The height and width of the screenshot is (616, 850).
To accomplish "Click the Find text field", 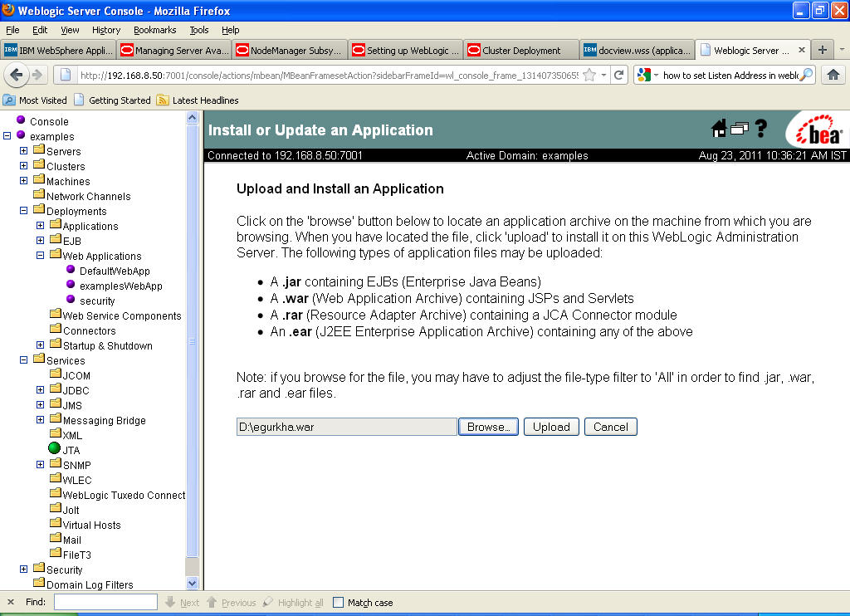I will [x=105, y=602].
